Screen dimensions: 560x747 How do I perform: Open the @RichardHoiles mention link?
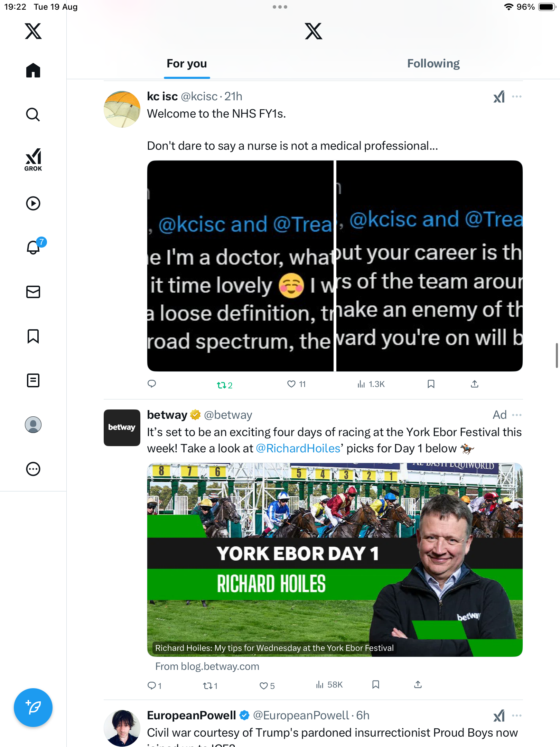click(x=298, y=449)
